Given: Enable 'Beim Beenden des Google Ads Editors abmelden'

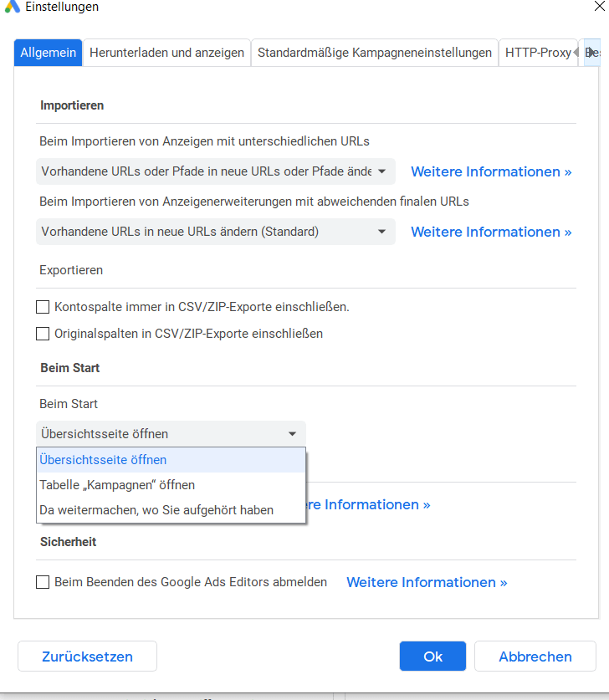Looking at the screenshot, I should click(43, 582).
